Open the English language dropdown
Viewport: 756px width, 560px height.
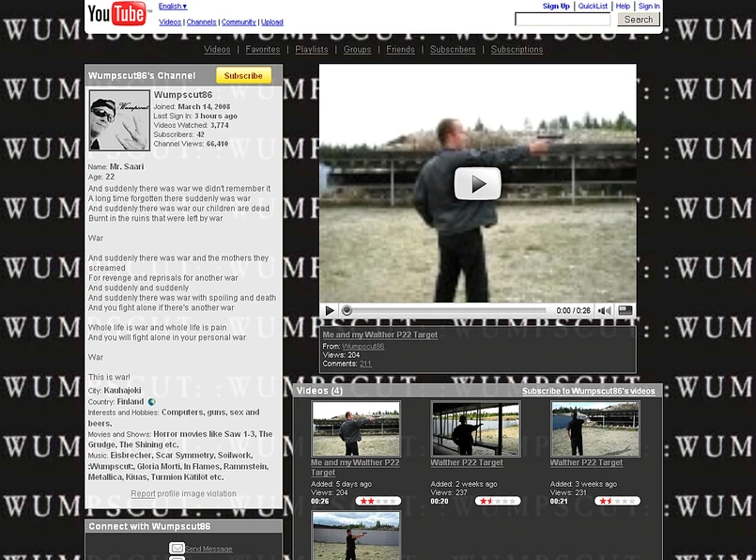coord(173,7)
